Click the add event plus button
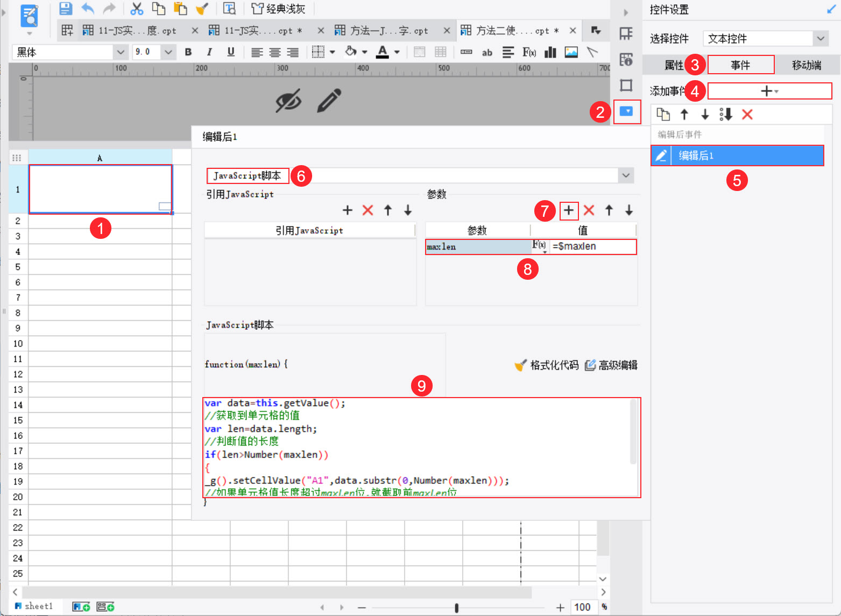Image resolution: width=841 pixels, height=616 pixels. pos(769,91)
